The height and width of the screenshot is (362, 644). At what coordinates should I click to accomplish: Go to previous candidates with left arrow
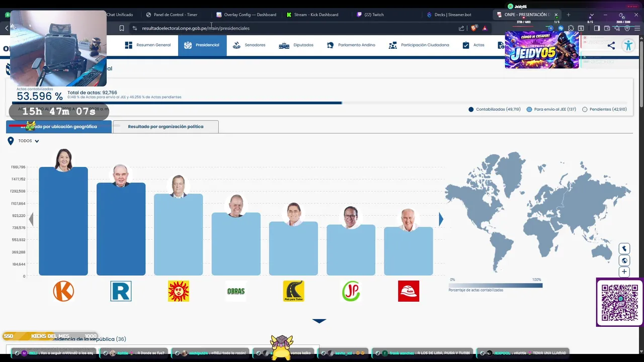coord(31,219)
